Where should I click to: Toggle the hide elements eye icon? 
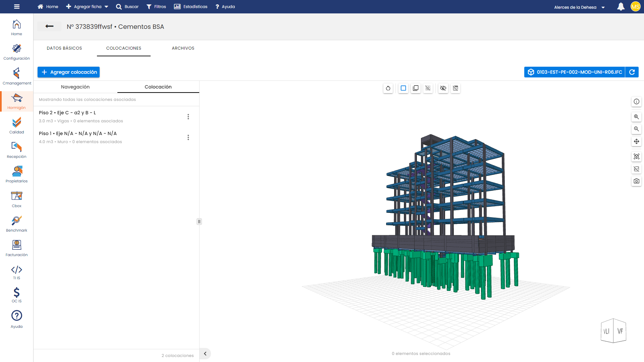[443, 88]
